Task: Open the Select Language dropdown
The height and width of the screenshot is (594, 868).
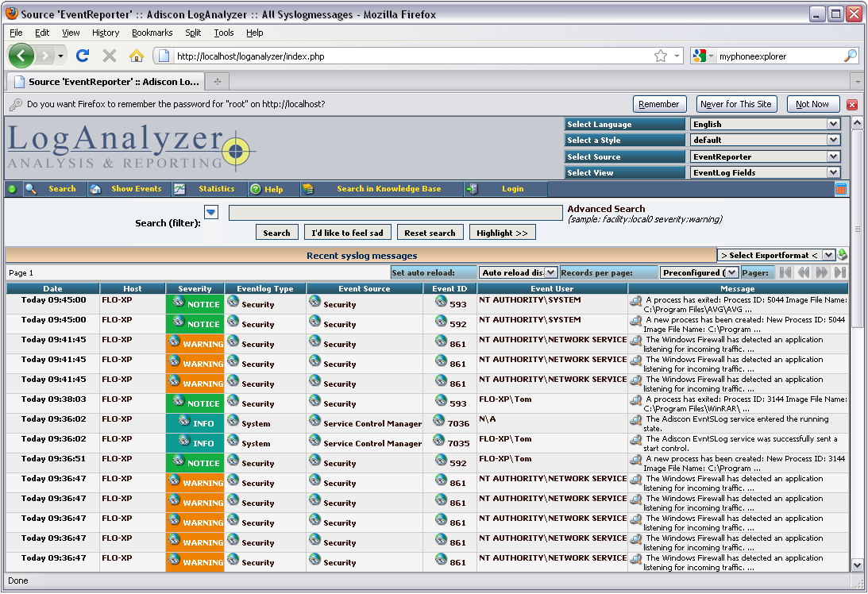Action: [765, 124]
